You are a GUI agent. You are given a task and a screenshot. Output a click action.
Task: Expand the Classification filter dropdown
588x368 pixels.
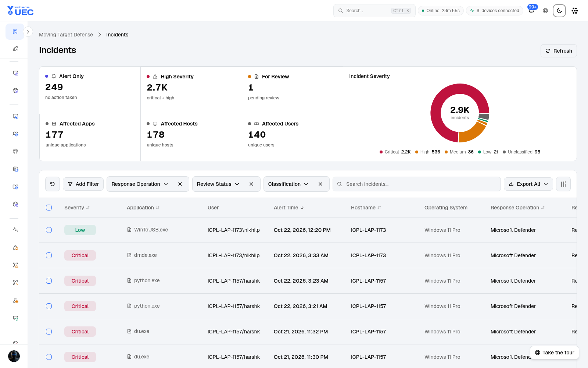pos(288,184)
